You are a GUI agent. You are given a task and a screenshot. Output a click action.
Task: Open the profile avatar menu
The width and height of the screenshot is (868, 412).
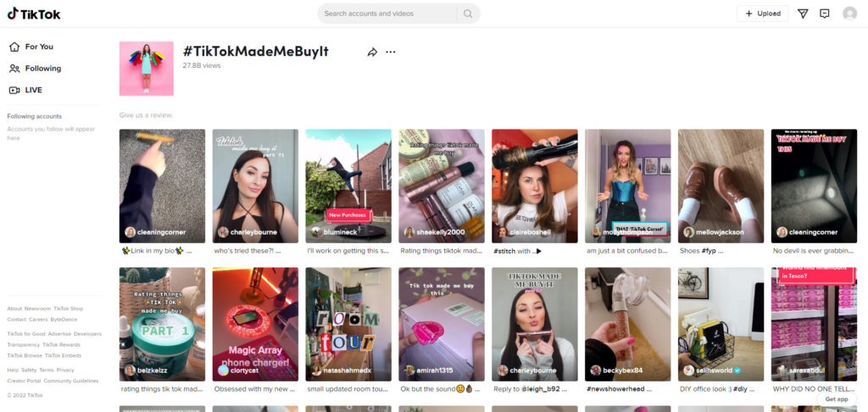coord(849,14)
